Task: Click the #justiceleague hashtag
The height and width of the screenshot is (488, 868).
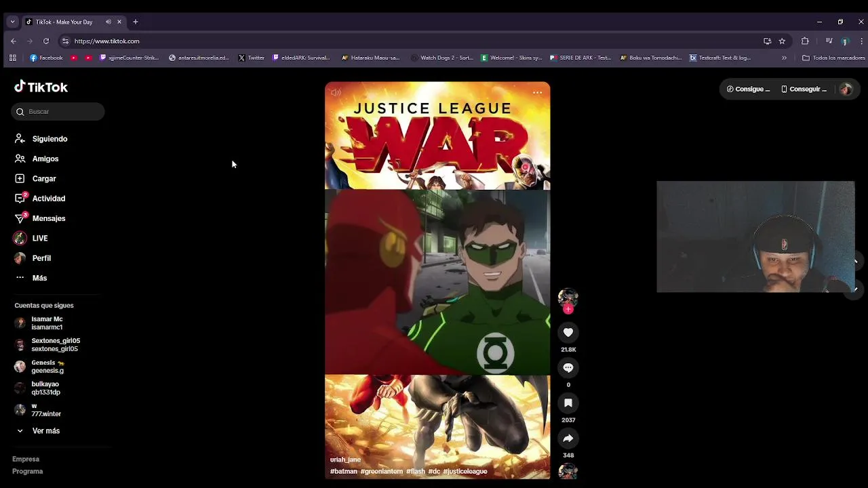Action: (x=465, y=472)
